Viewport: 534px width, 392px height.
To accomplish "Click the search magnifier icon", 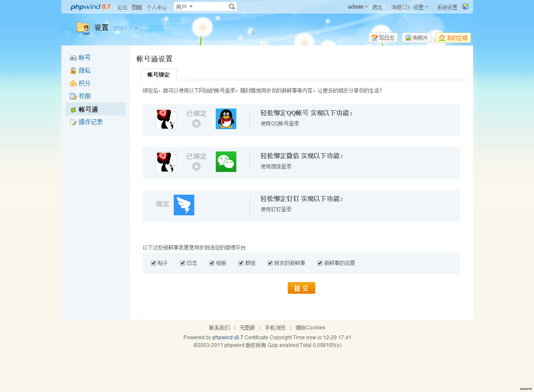I will (x=232, y=7).
